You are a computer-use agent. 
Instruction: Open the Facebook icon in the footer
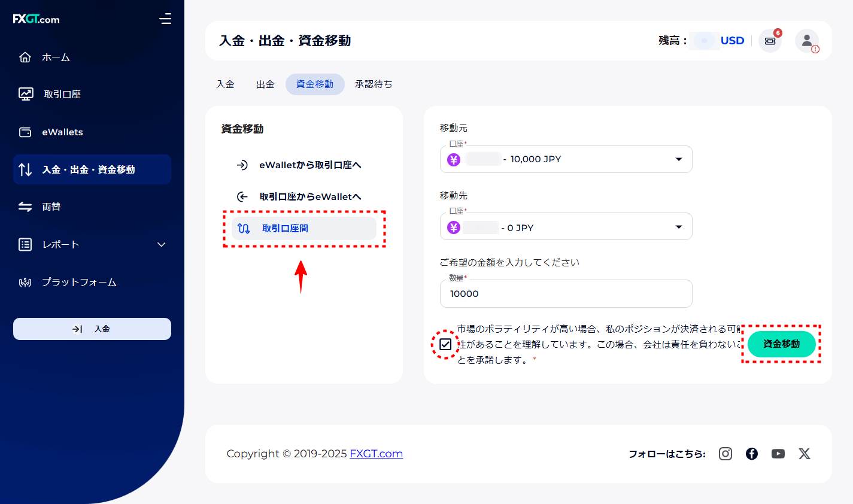752,454
